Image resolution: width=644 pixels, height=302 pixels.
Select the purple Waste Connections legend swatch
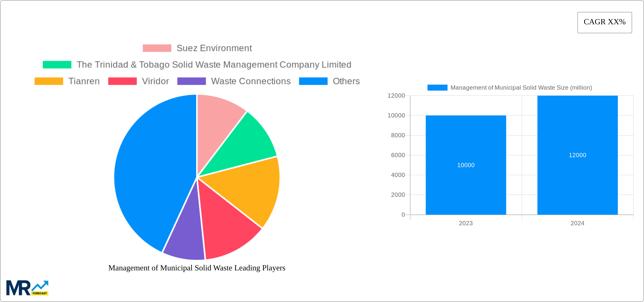click(x=192, y=81)
